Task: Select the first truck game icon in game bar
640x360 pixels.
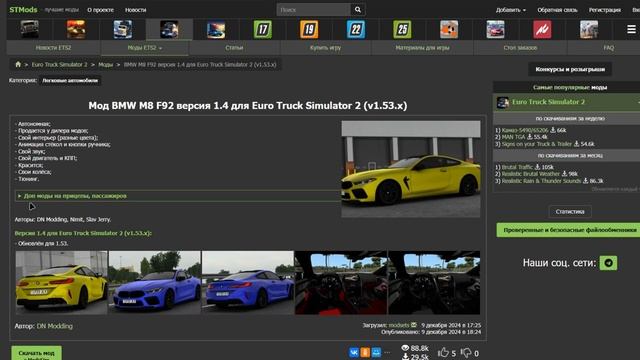Action: tap(30, 29)
